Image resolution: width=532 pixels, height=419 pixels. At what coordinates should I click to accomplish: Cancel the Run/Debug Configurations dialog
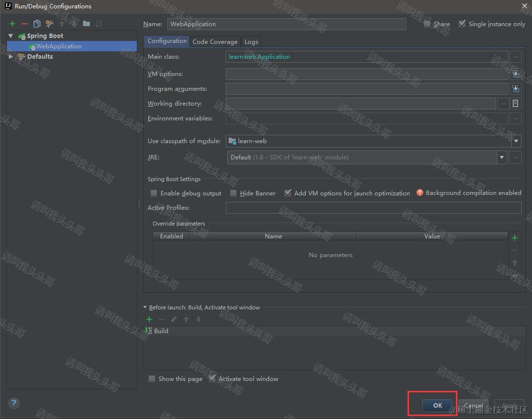tap(473, 405)
